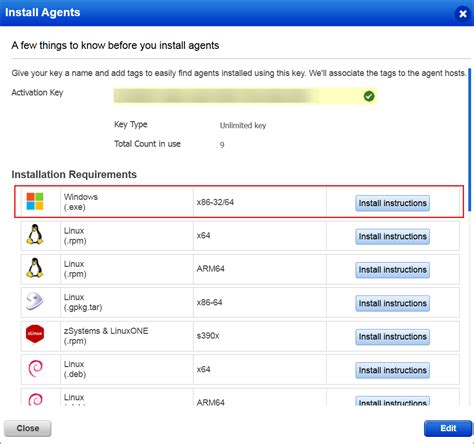This screenshot has height=444, width=474.
Task: Click the blue Edit button
Action: tap(448, 428)
